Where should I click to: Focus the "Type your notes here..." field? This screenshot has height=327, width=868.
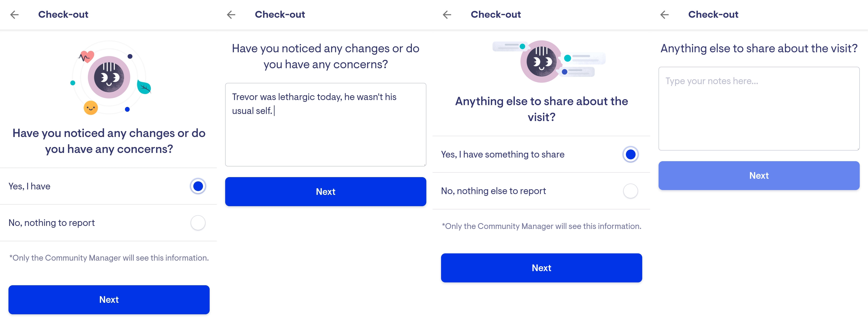click(759, 108)
